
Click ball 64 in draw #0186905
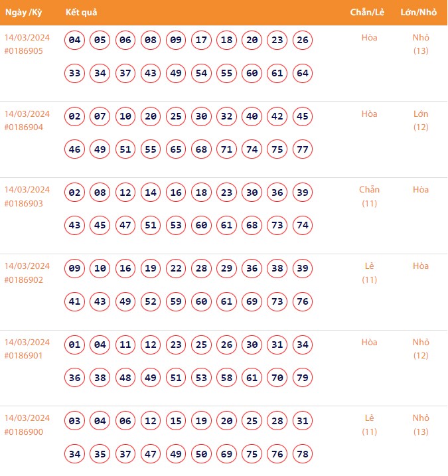[303, 73]
